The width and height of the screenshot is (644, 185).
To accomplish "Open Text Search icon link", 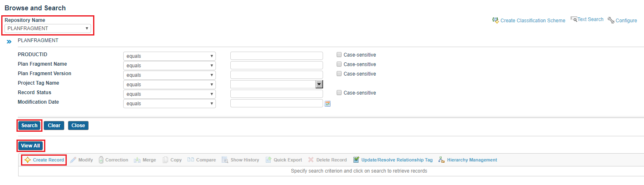I will click(x=574, y=19).
